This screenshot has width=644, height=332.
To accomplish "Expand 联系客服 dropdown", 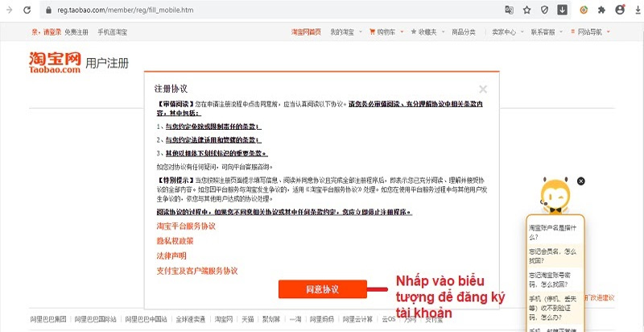I will 547,32.
